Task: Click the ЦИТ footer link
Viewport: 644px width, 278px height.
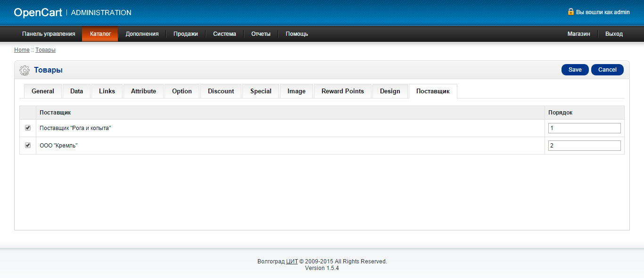Action: (x=292, y=262)
